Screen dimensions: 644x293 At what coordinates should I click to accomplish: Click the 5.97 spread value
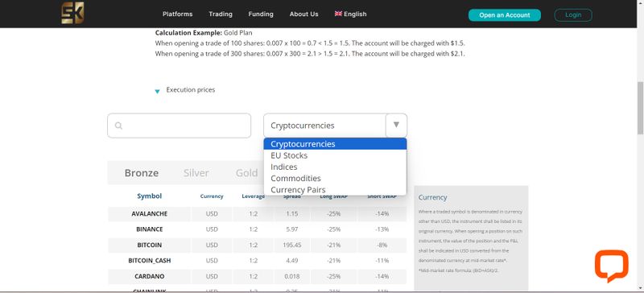(x=291, y=229)
